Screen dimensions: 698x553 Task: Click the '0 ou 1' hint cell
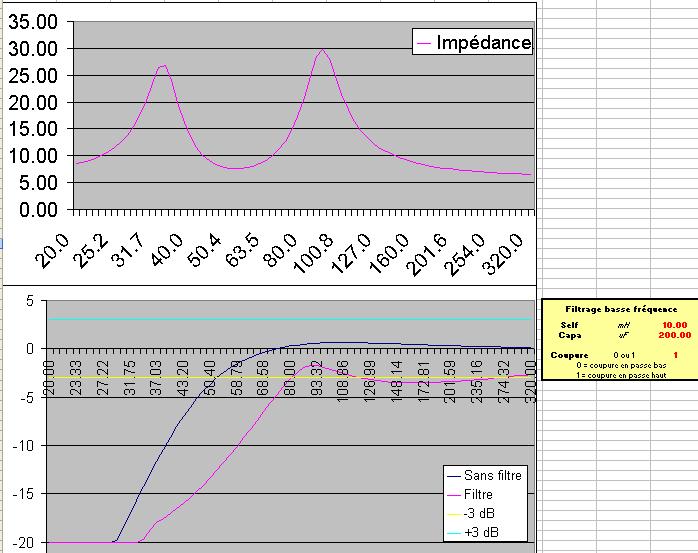pos(624,355)
